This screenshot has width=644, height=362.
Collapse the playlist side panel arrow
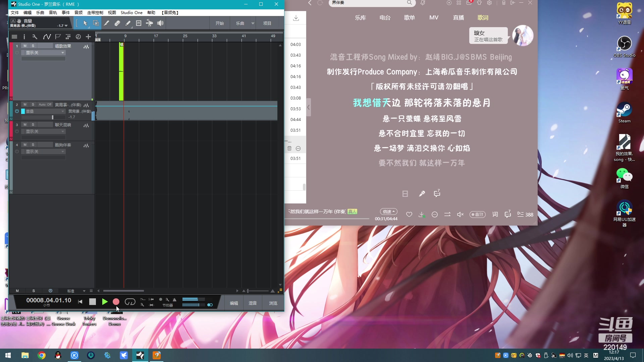point(309,108)
